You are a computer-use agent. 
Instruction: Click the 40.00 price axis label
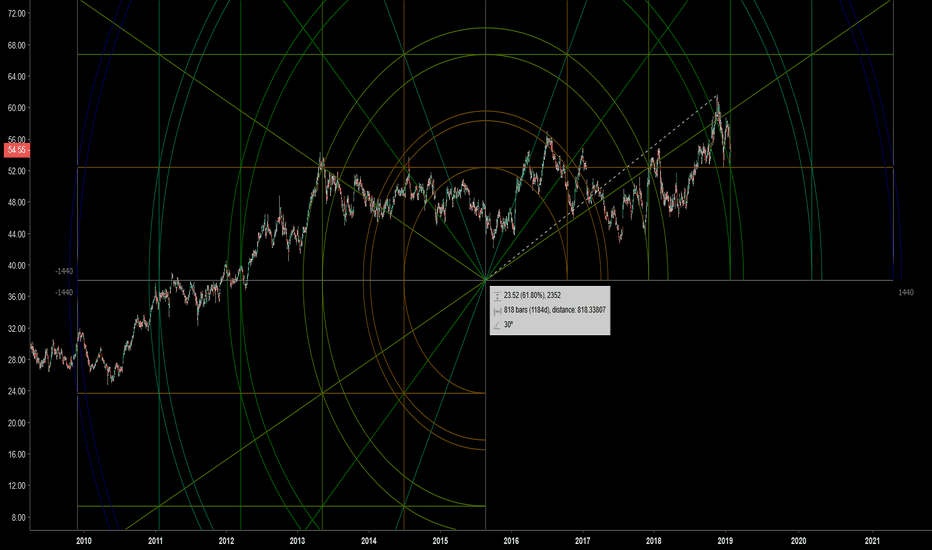[x=16, y=266]
